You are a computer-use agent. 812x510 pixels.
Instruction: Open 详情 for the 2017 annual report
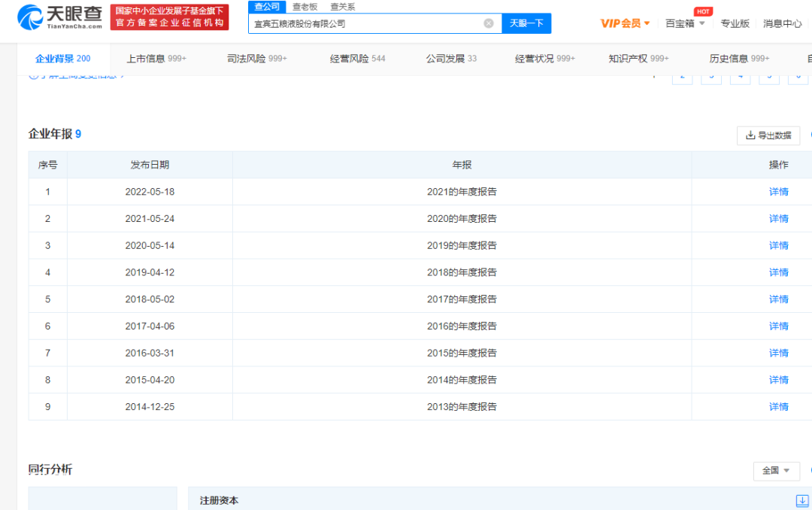[778, 299]
